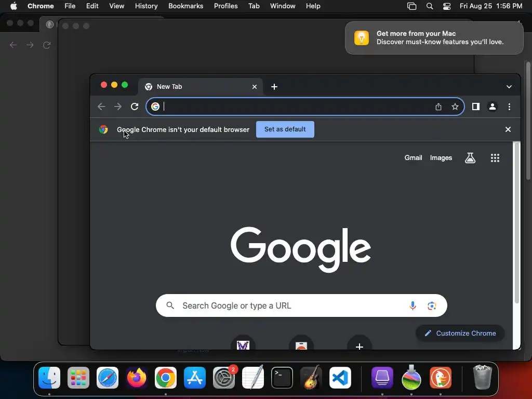This screenshot has width=532, height=399.
Task: Click Customize Chrome button
Action: 460,333
